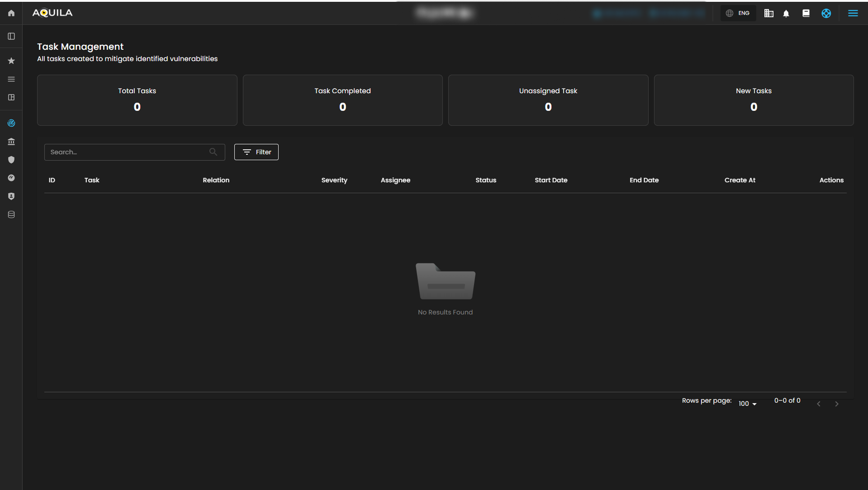The image size is (868, 490).
Task: Click the Search input field
Action: tap(127, 152)
